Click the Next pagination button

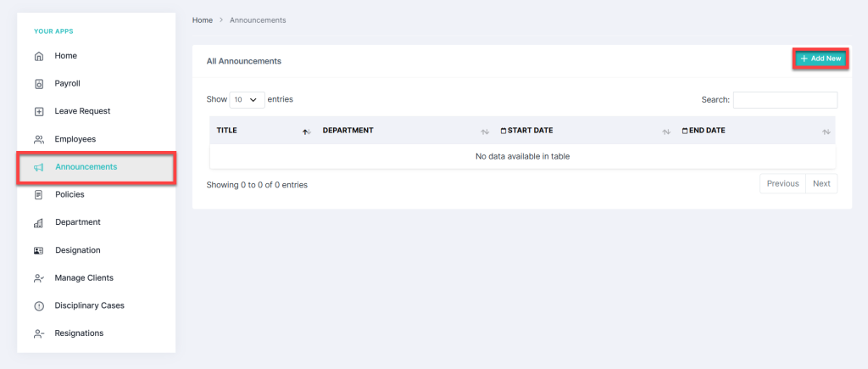pos(821,183)
